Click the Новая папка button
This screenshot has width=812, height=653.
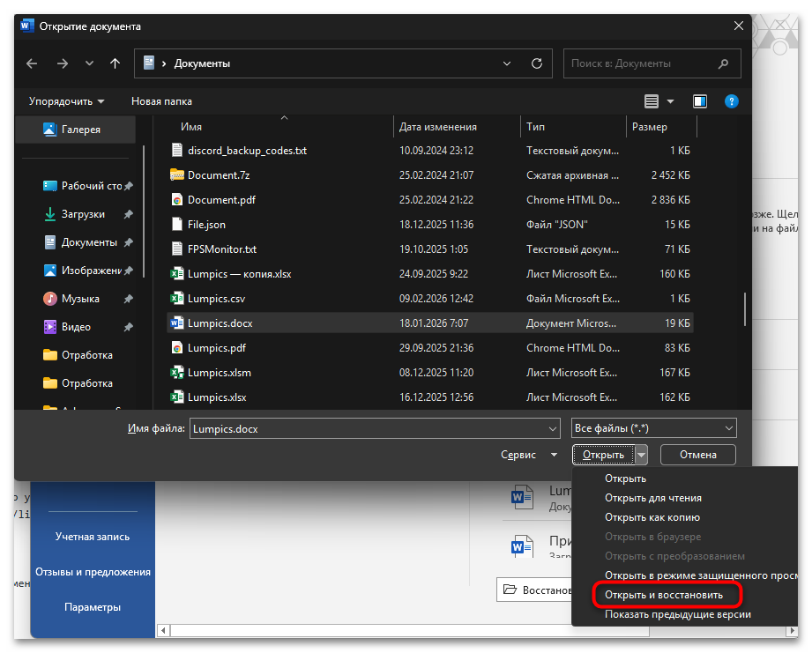[x=161, y=101]
